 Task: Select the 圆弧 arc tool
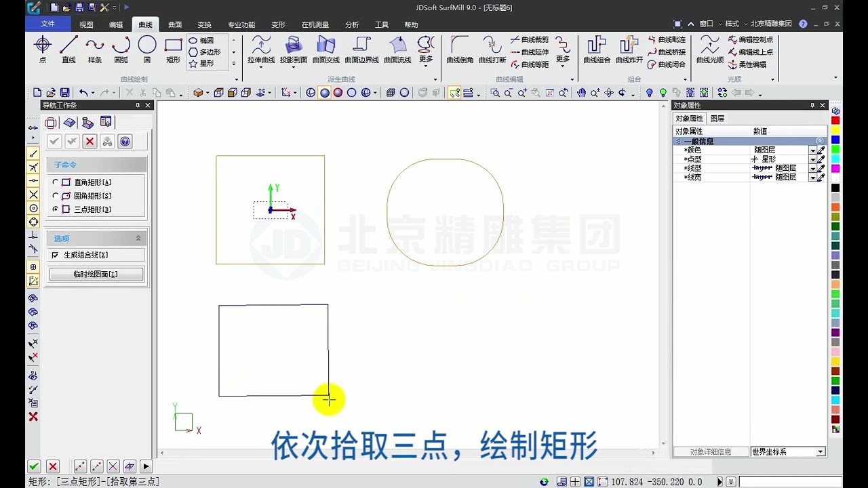(x=121, y=50)
